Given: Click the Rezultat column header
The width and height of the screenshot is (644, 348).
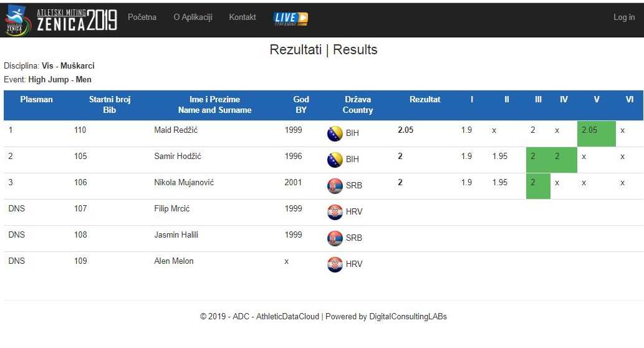Looking at the screenshot, I should click(425, 100).
